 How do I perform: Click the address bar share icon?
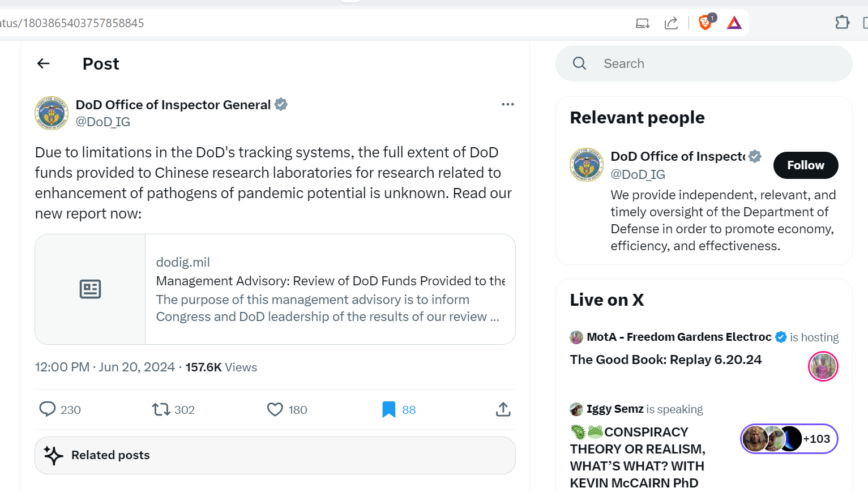[x=671, y=23]
